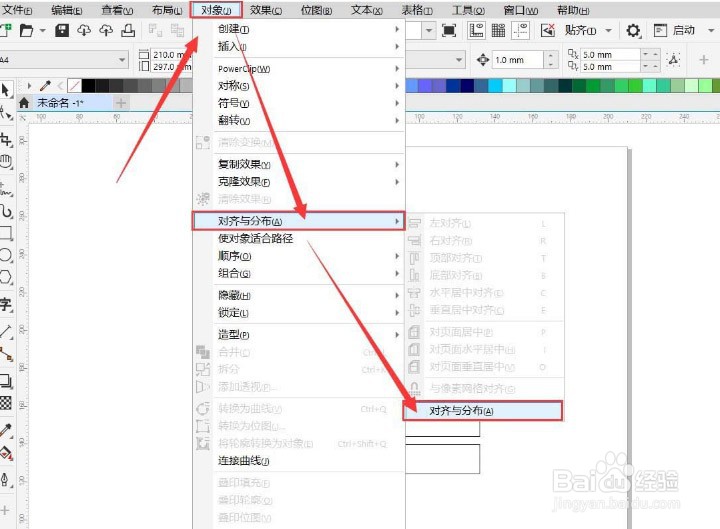Screen dimensions: 720x529
Task: Click the add plus button on property bar
Action: (x=703, y=60)
